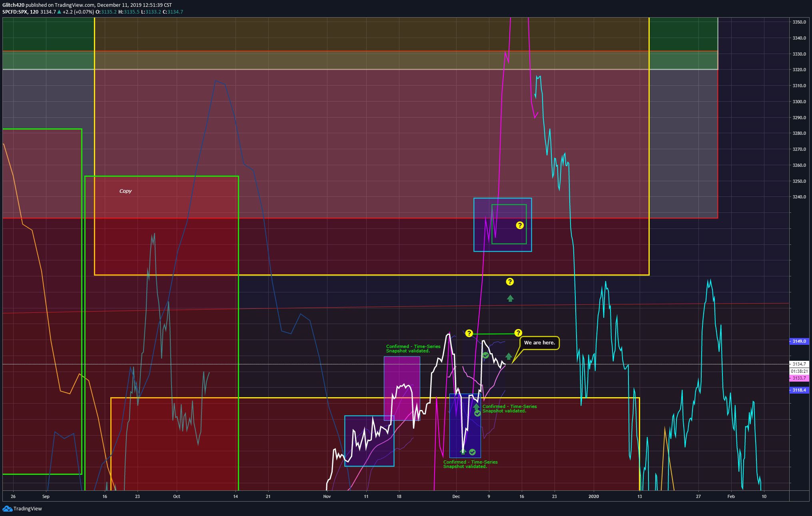Click the 13 date label on the time axis
Screen dimensions: 812x516
tap(640, 496)
